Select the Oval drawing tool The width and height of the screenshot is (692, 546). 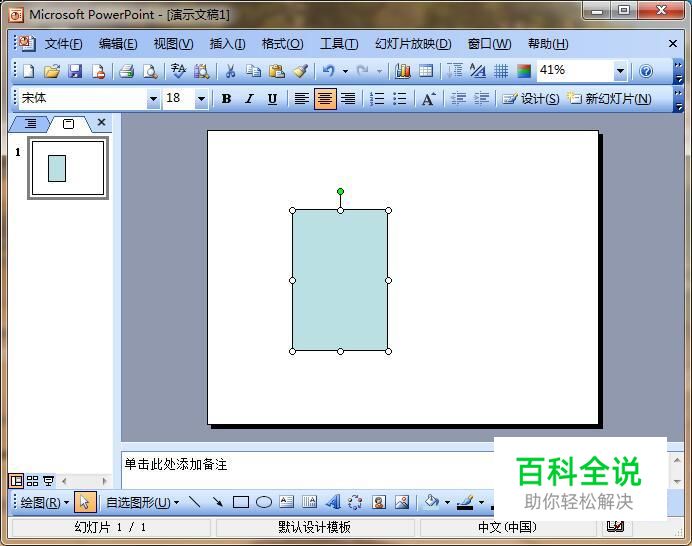(x=264, y=502)
